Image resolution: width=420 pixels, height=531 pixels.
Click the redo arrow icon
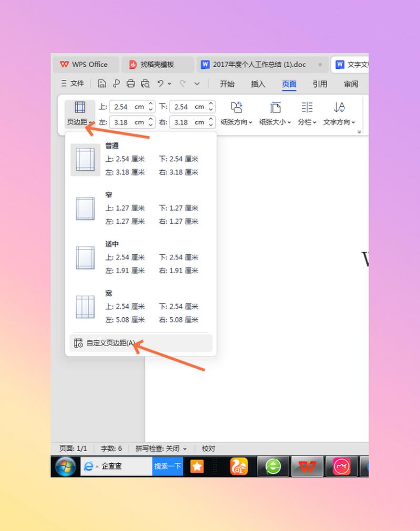click(183, 84)
